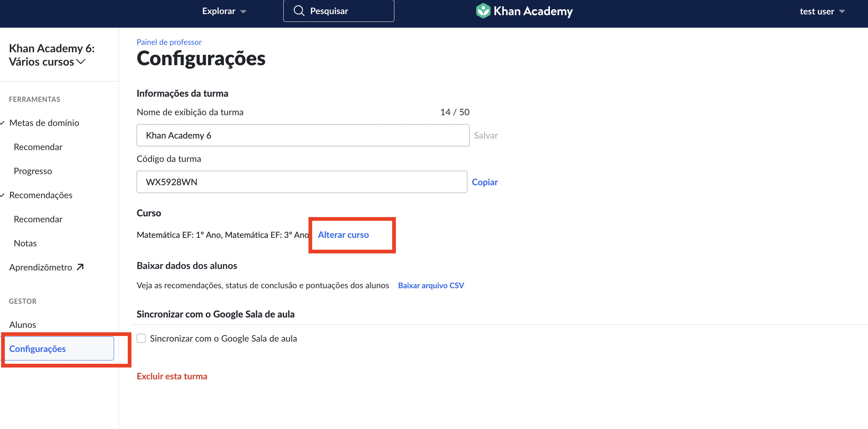Screen dimensions: 868x429
Task: Open Recomendar under Recomendações
Action: [38, 219]
